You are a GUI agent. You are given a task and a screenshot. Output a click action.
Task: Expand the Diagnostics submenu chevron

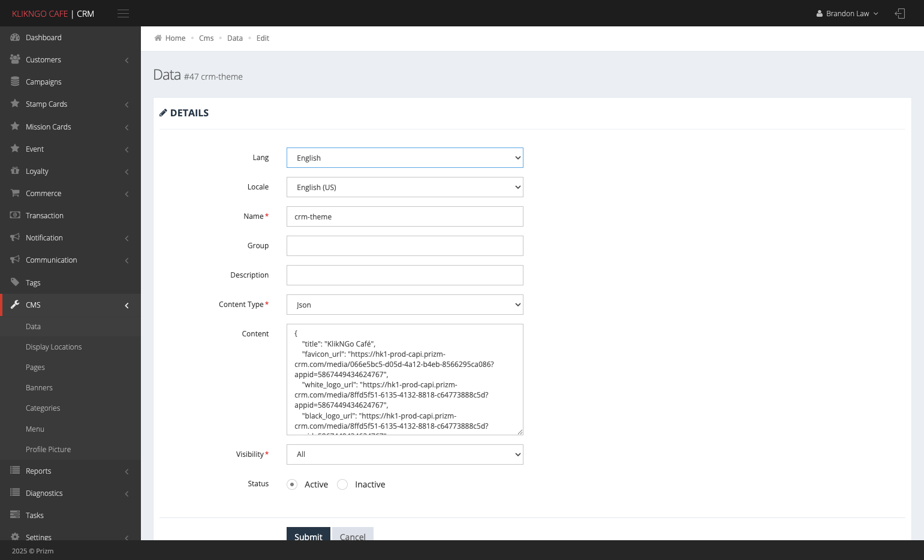point(127,494)
